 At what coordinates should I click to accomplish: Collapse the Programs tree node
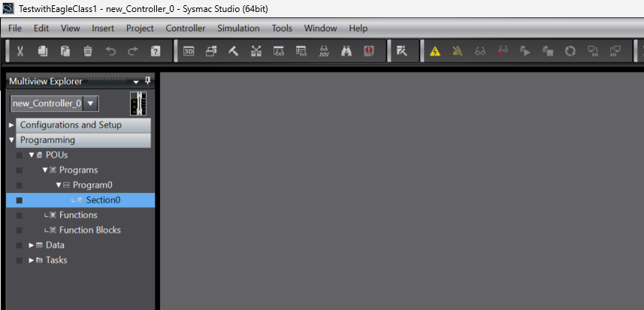click(45, 170)
